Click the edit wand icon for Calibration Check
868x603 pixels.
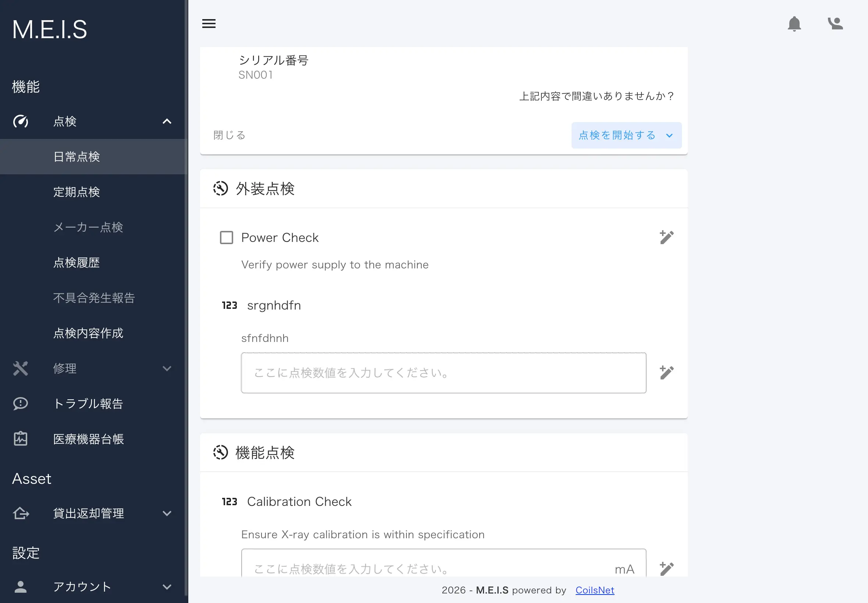click(x=666, y=568)
